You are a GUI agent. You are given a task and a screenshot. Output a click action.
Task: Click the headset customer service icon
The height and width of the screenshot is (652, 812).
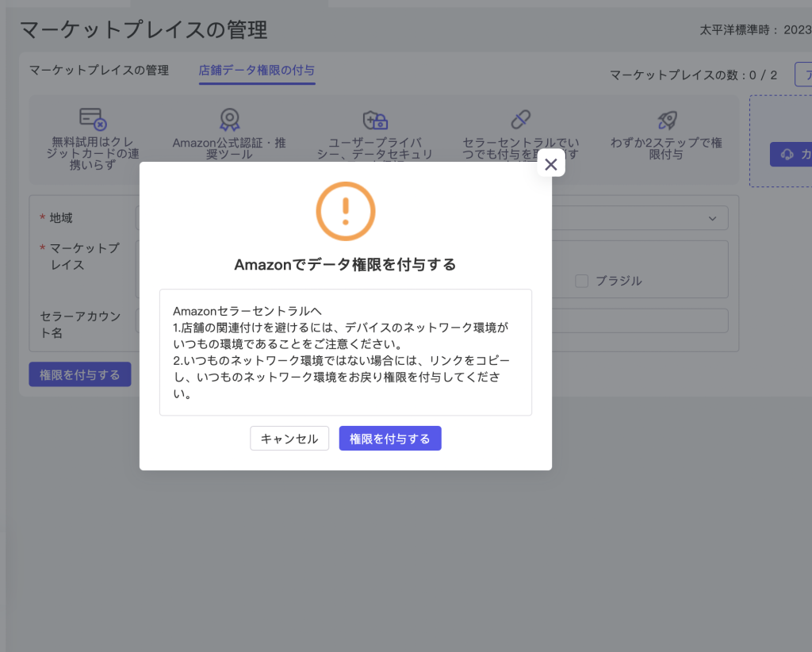tap(787, 154)
